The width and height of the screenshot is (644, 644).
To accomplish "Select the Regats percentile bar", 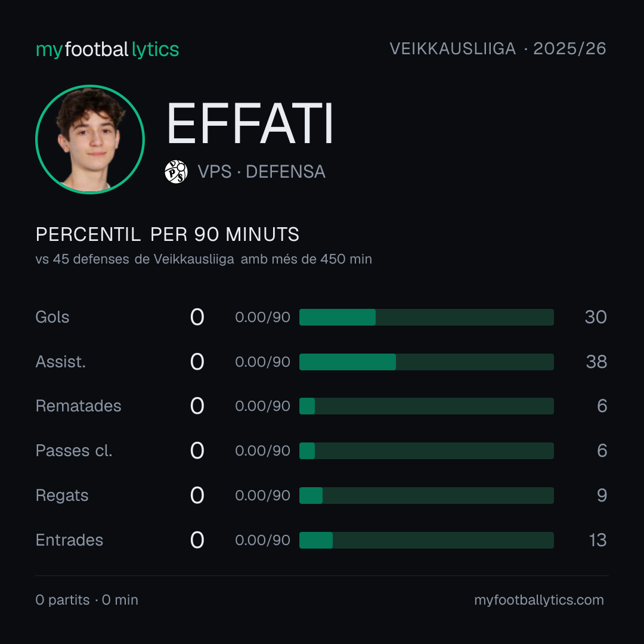I will (426, 496).
